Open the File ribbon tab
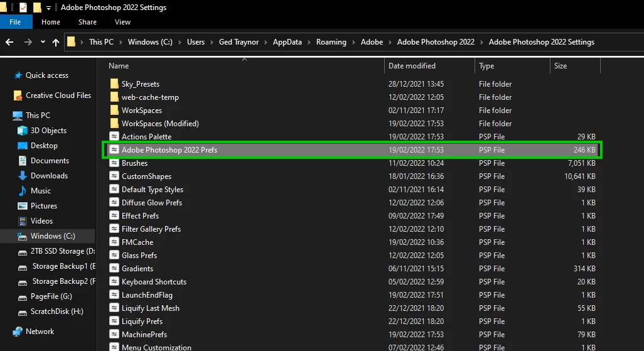644x351 pixels. click(15, 22)
